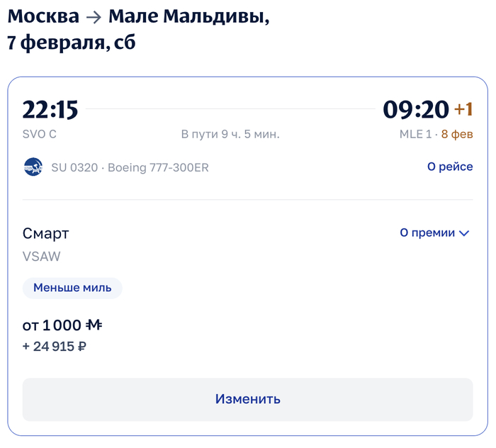Click the 22:15 departure time
The height and width of the screenshot is (448, 496).
(50, 110)
